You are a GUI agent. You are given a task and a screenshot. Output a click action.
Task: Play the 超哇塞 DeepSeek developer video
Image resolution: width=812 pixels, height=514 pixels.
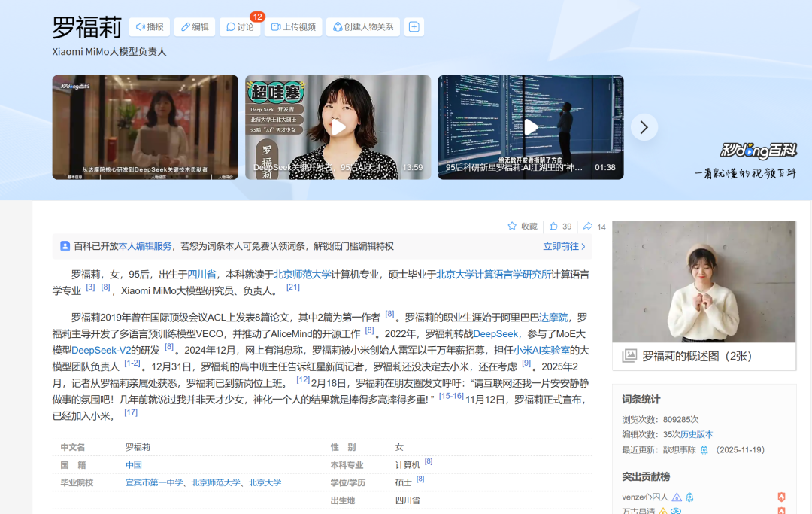[x=338, y=126]
